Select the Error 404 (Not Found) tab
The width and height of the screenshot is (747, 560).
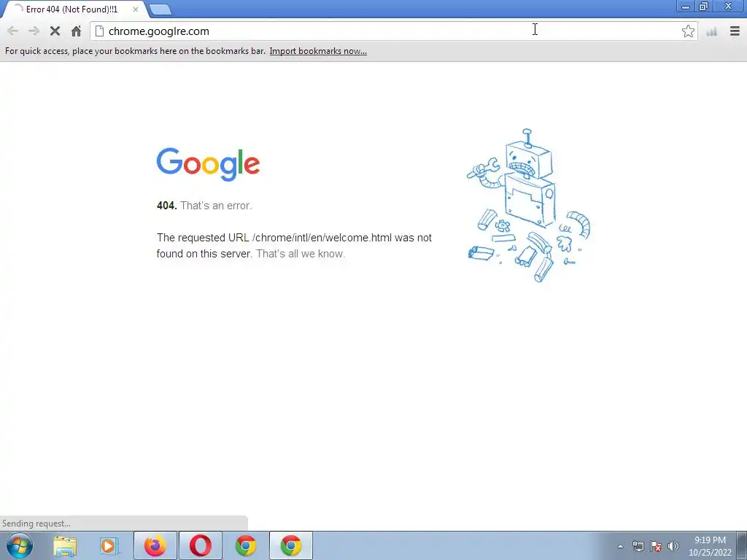coord(71,9)
